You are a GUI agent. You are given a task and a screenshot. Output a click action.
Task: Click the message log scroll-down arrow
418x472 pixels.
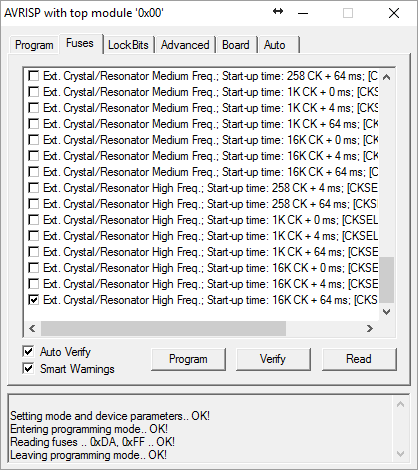400,454
